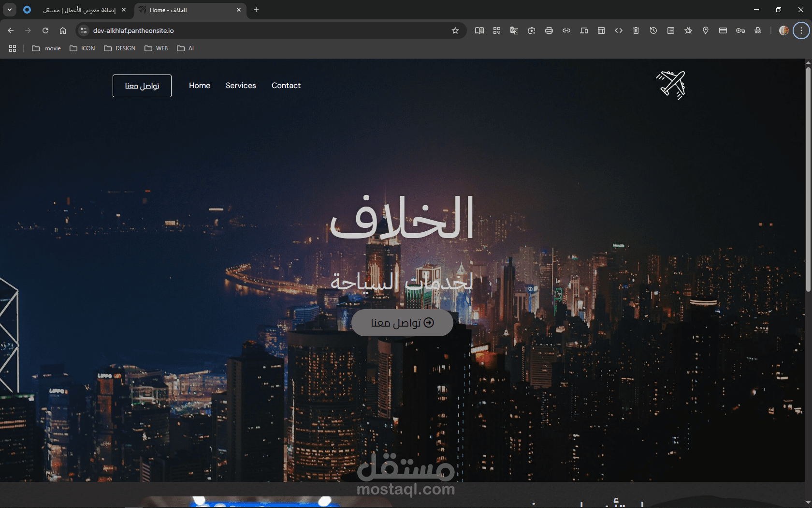Print the page via printer icon
The height and width of the screenshot is (508, 812).
coord(549,30)
